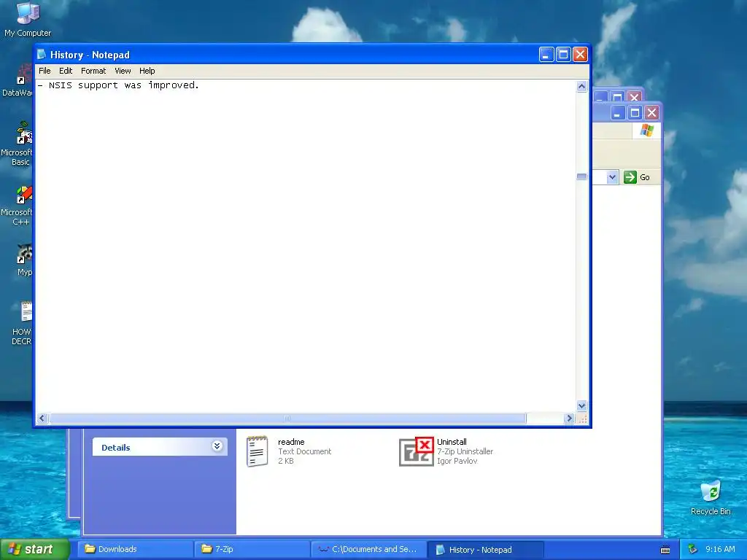Open the View menu in Notepad
Screen dimensions: 747x560
click(x=123, y=71)
